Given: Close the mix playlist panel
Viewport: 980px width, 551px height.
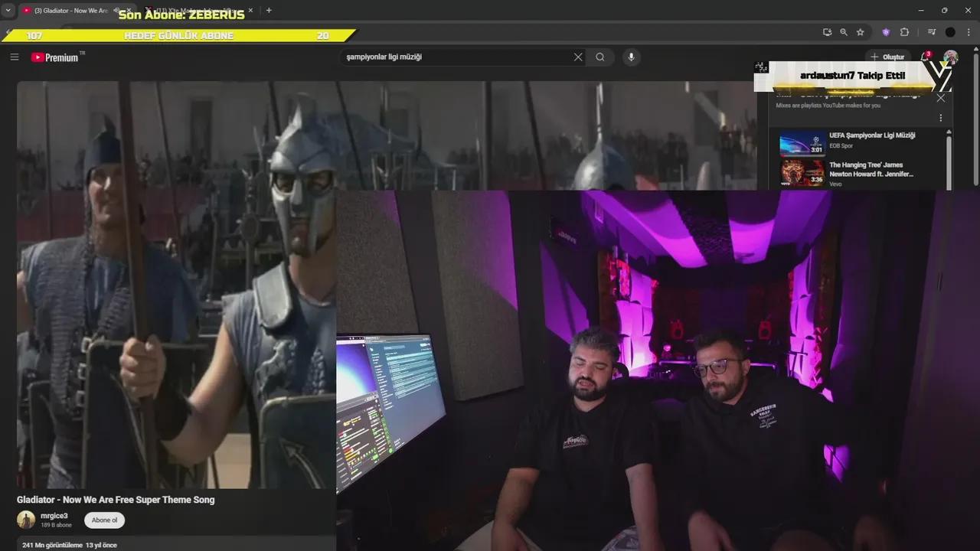Looking at the screenshot, I should click(x=941, y=97).
